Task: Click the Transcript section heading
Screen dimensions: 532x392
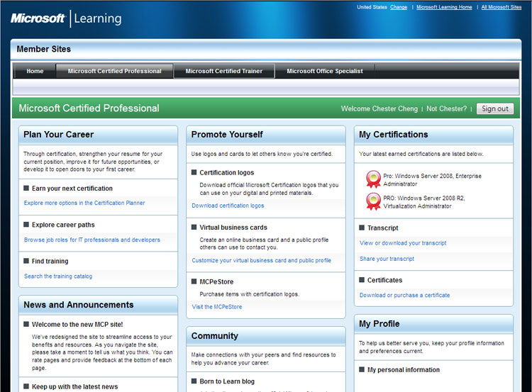Action: pyautogui.click(x=383, y=228)
